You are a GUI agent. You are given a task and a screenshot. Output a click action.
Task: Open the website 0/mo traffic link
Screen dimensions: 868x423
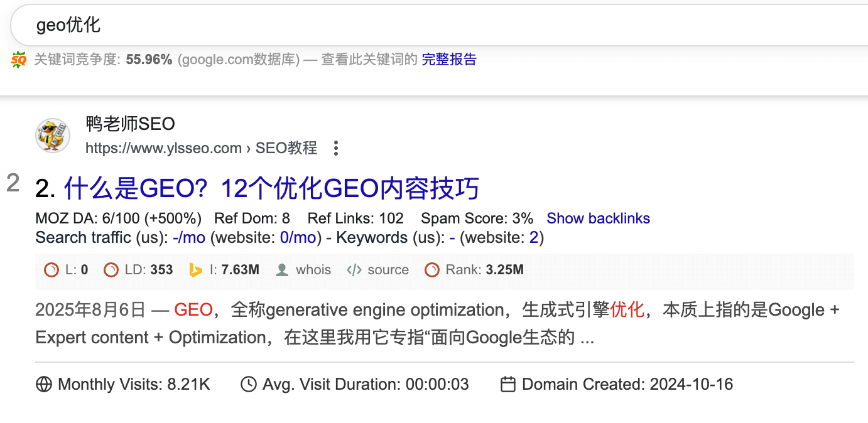(x=298, y=237)
